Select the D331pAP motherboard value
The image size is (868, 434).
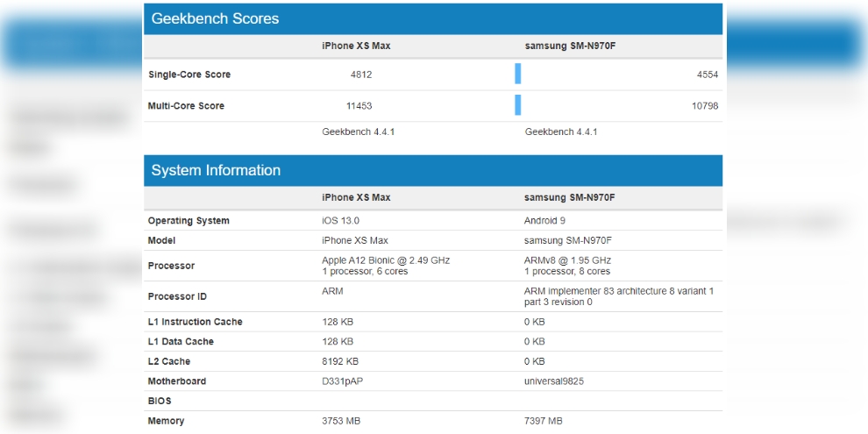tap(343, 381)
